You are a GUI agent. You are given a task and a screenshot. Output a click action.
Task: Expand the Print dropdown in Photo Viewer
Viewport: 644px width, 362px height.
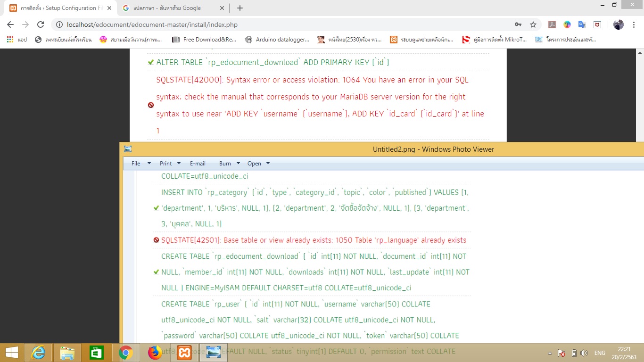coord(170,164)
